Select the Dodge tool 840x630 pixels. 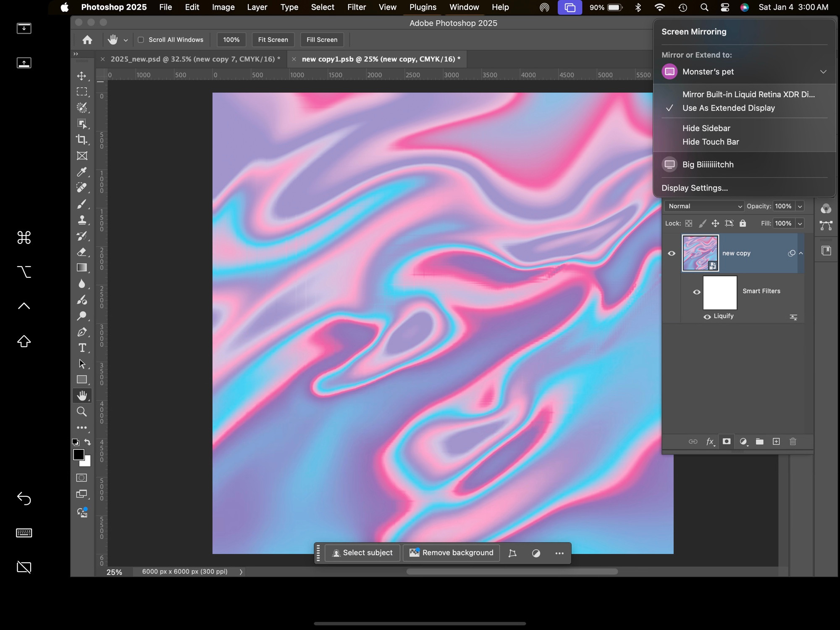click(82, 316)
